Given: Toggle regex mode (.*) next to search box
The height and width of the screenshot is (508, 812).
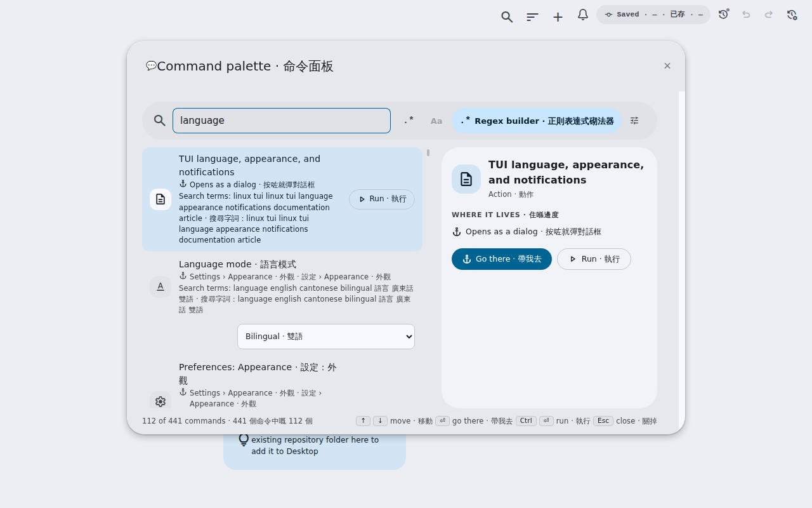Looking at the screenshot, I should [x=409, y=121].
